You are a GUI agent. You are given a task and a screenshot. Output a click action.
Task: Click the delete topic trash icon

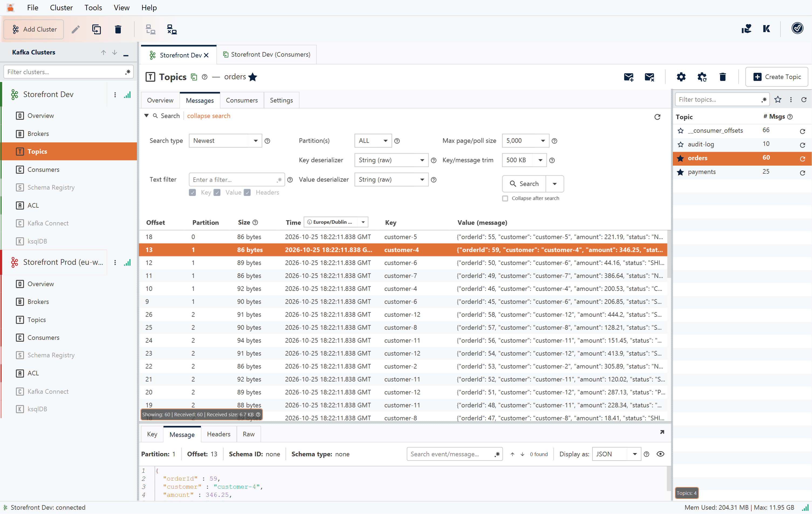pyautogui.click(x=722, y=77)
